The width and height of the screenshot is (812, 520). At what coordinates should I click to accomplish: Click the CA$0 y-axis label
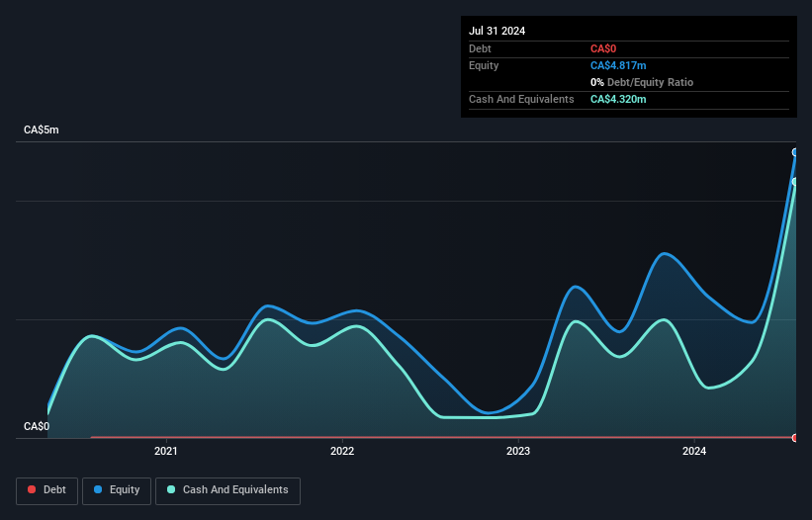click(37, 426)
